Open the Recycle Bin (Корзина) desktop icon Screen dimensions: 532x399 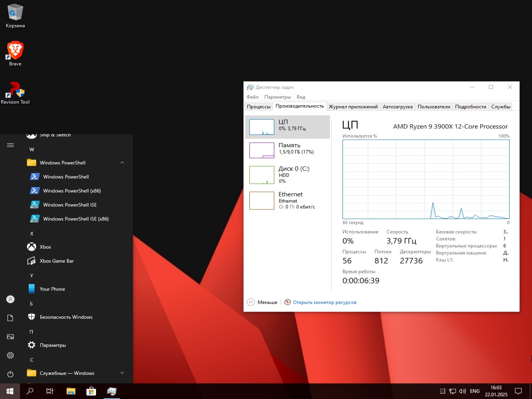tap(15, 16)
